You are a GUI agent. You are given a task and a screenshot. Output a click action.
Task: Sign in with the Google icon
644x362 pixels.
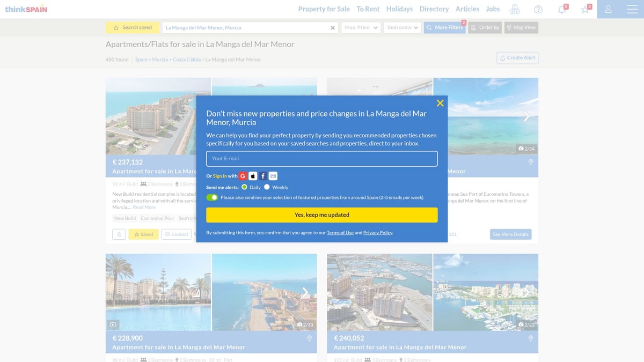[243, 175]
